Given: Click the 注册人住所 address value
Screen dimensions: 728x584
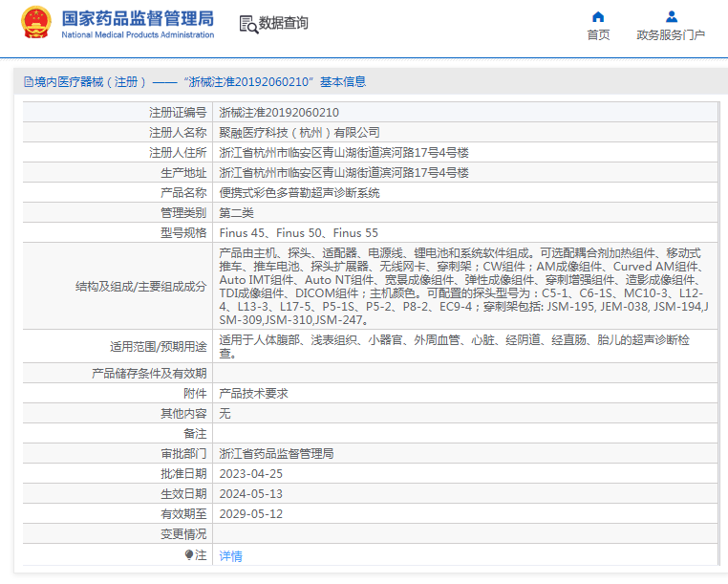Looking at the screenshot, I should coord(344,153).
